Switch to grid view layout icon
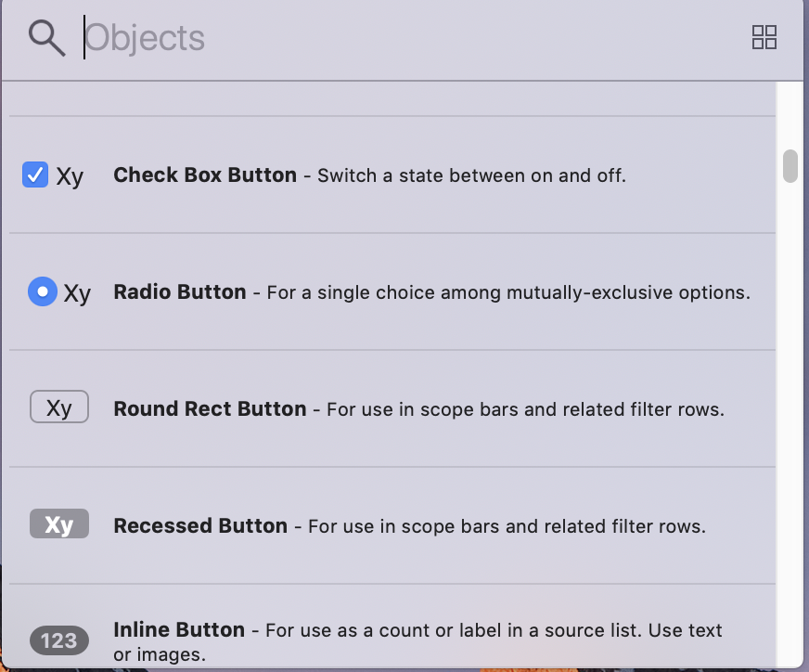The height and width of the screenshot is (672, 809). click(x=764, y=37)
